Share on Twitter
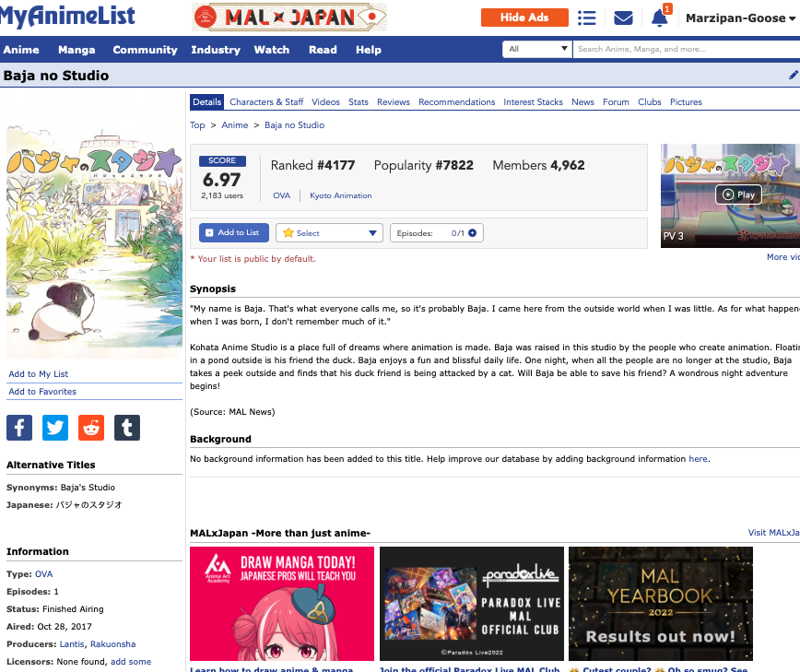Screen dimensions: 800x672 pos(55,427)
